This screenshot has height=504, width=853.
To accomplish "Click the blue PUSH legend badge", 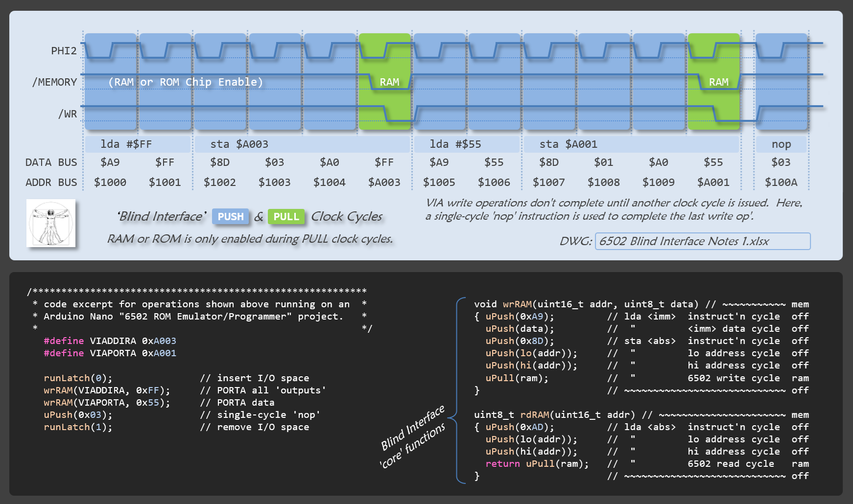I will tap(230, 217).
